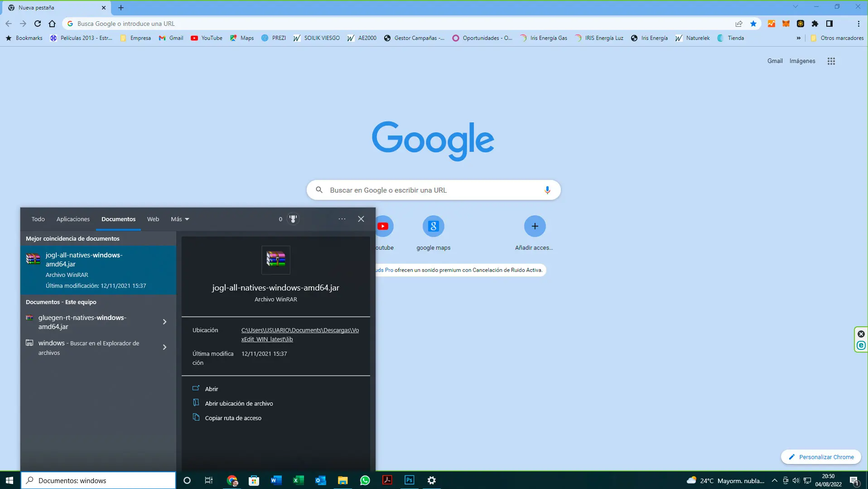Screen dimensions: 868x489
Task: Open the Chrome extensions puzzle icon
Action: (x=815, y=24)
